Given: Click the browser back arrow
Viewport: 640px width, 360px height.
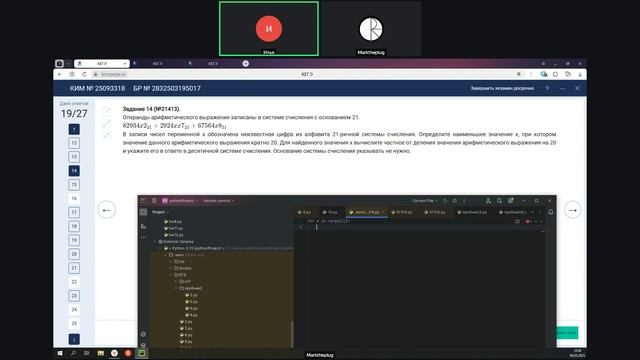Looking at the screenshot, I should click(60, 74).
